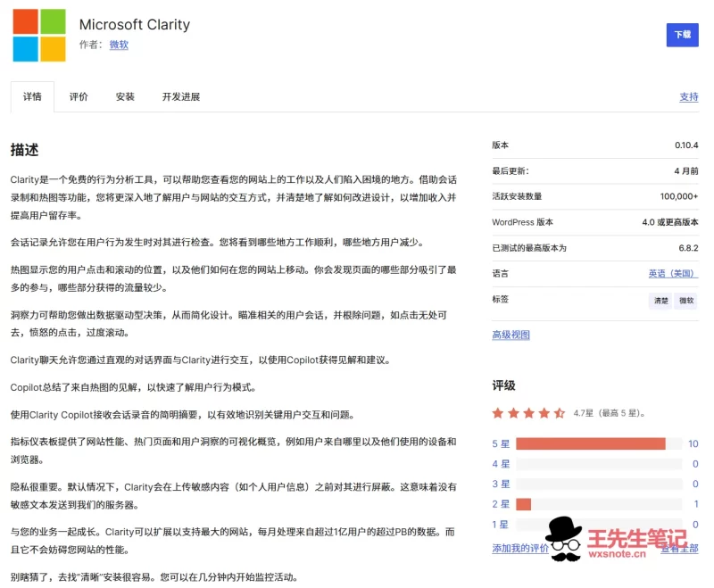Click the half-filled fifth rating star
This screenshot has width=714, height=588.
coord(560,413)
